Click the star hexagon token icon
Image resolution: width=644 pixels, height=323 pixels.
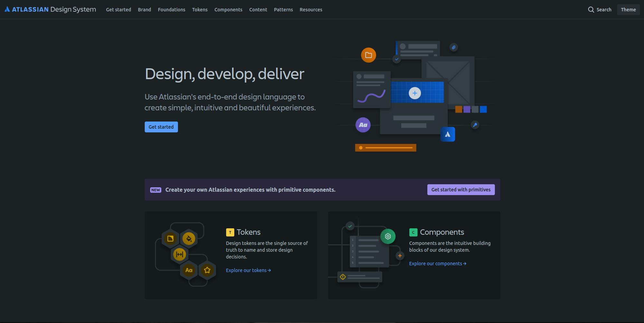point(207,270)
